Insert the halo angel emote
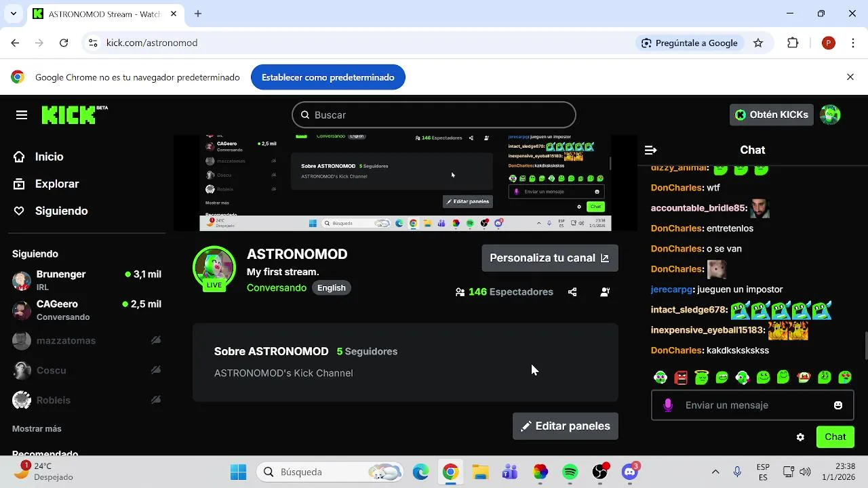 click(701, 378)
